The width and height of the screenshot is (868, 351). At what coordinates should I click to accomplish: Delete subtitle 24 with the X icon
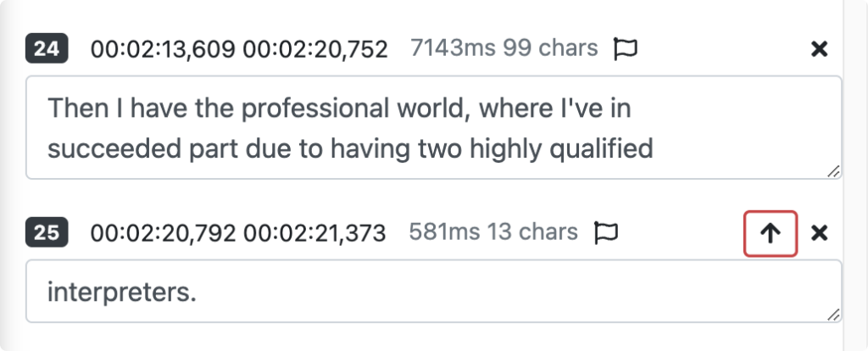click(x=819, y=49)
